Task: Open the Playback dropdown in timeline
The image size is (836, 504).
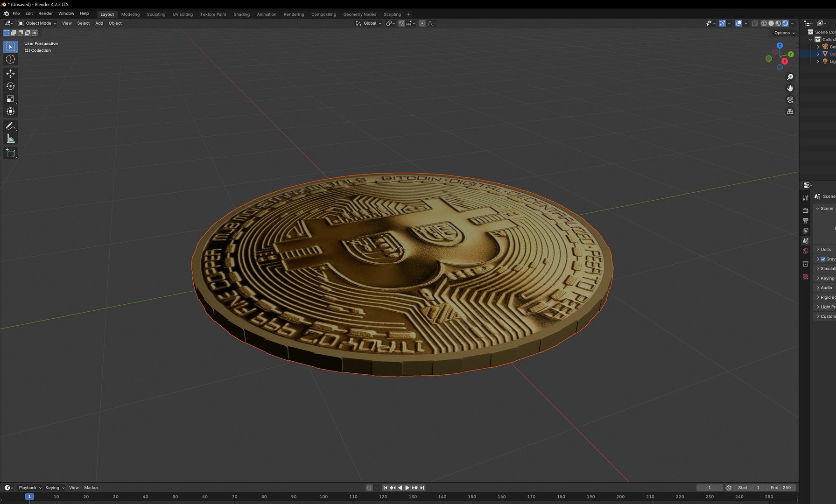Action: point(30,488)
